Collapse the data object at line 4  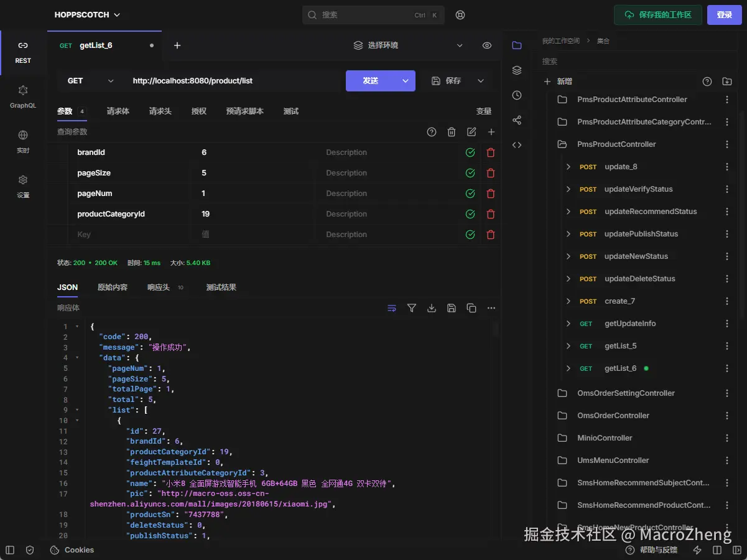77,358
